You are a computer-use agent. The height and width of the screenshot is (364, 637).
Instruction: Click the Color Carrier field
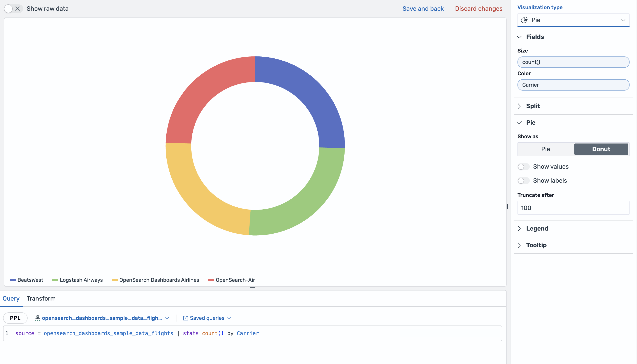pyautogui.click(x=573, y=85)
